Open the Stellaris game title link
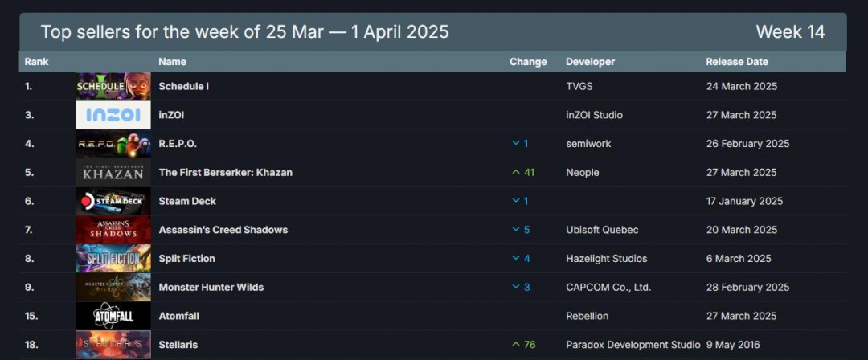The image size is (868, 360). (x=178, y=345)
